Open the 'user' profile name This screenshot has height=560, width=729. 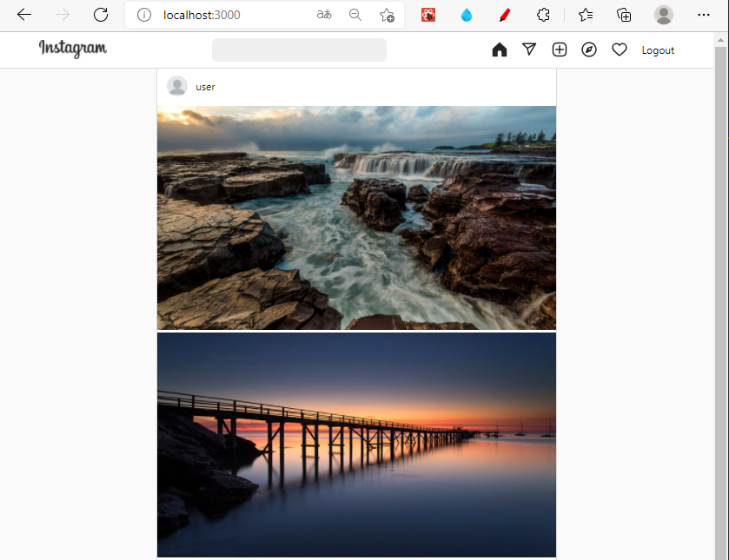206,87
